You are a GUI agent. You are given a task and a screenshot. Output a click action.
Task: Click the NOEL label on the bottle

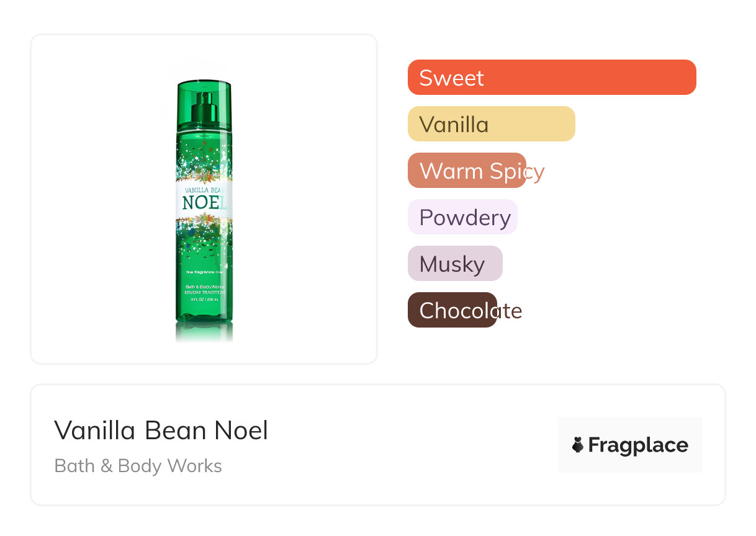(204, 203)
